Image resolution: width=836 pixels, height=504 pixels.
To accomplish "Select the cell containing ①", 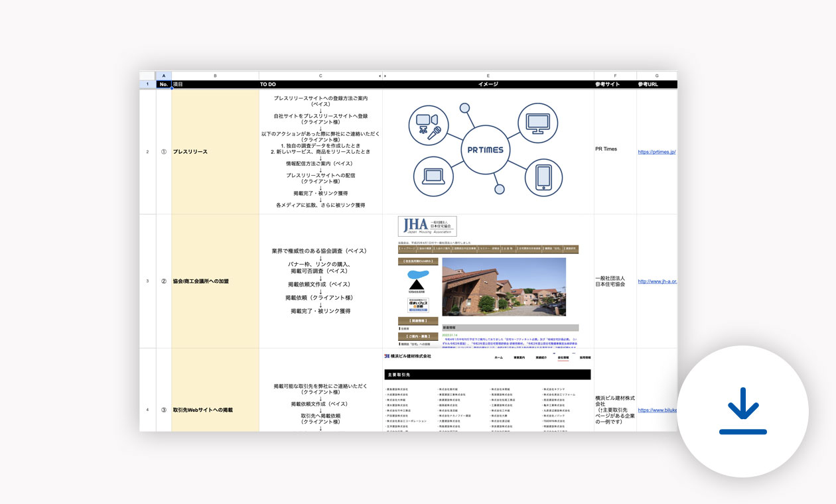I will (x=163, y=152).
